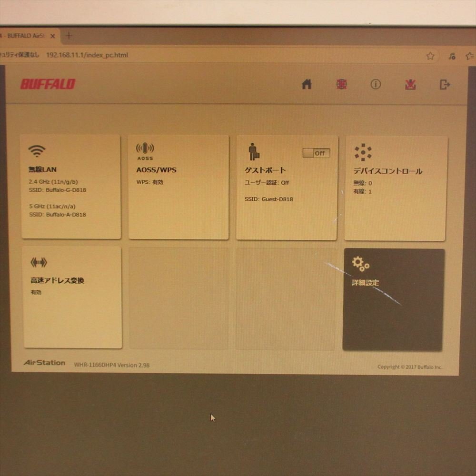
Task: Click the AOSS broadcast icon
Action: pyautogui.click(x=145, y=151)
